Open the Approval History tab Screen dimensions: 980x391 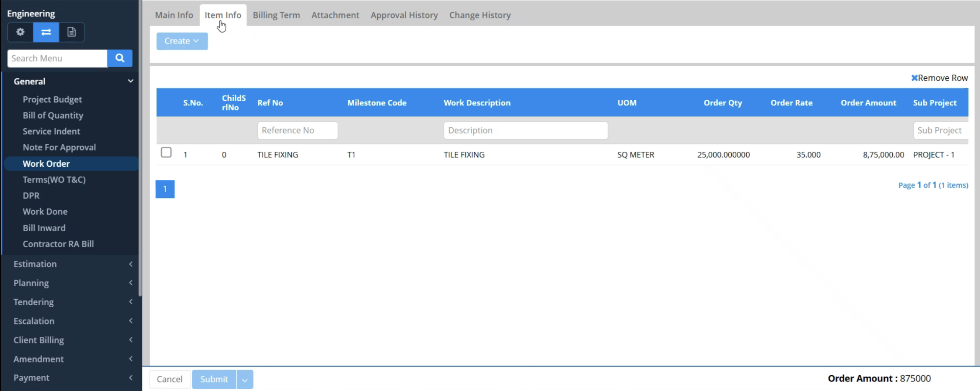coord(404,15)
